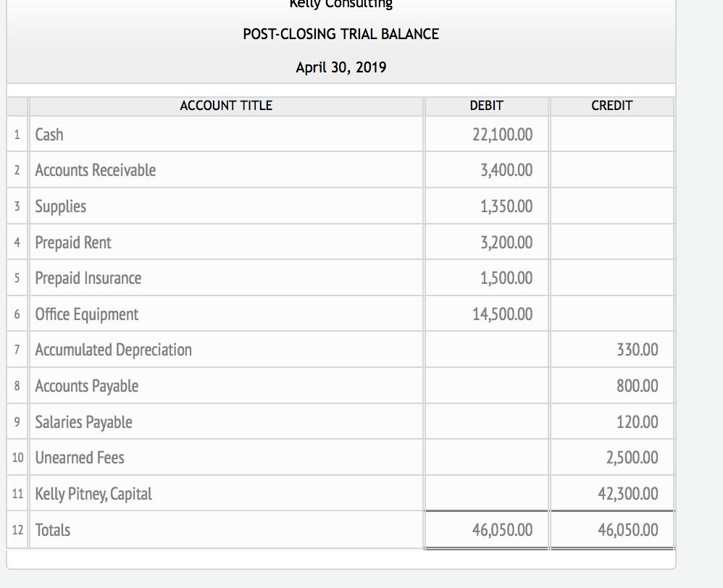This screenshot has height=588, width=723.
Task: Click the ACCOUNT TITLE column header
Action: [x=226, y=106]
